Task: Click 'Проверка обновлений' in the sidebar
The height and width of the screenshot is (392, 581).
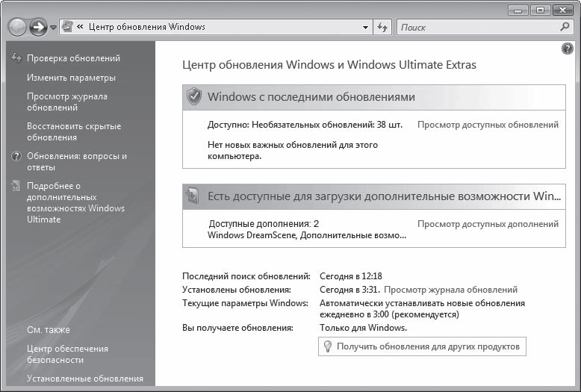Action: click(x=73, y=58)
